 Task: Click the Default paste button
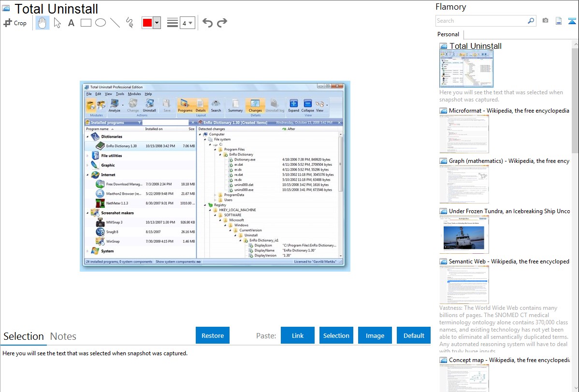coord(414,335)
